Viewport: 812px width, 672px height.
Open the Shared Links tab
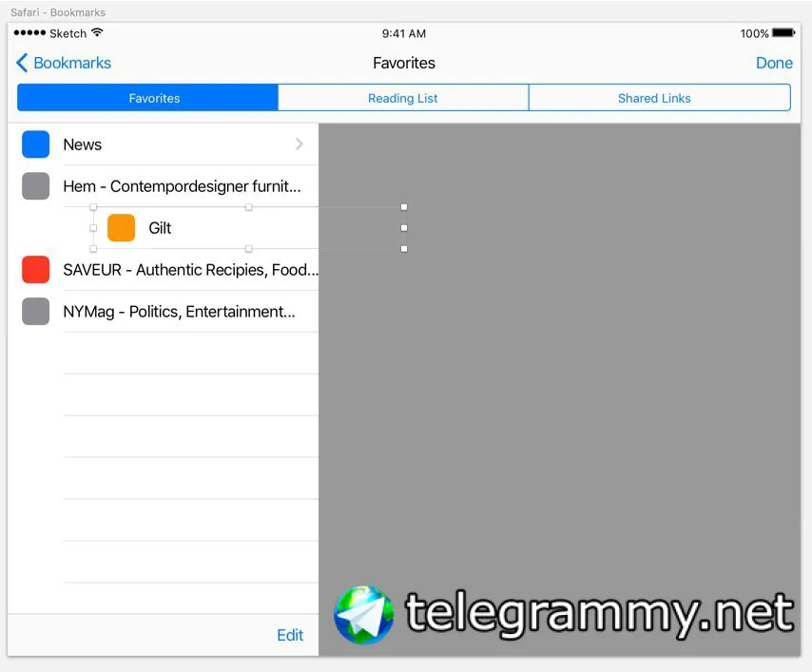pyautogui.click(x=659, y=98)
